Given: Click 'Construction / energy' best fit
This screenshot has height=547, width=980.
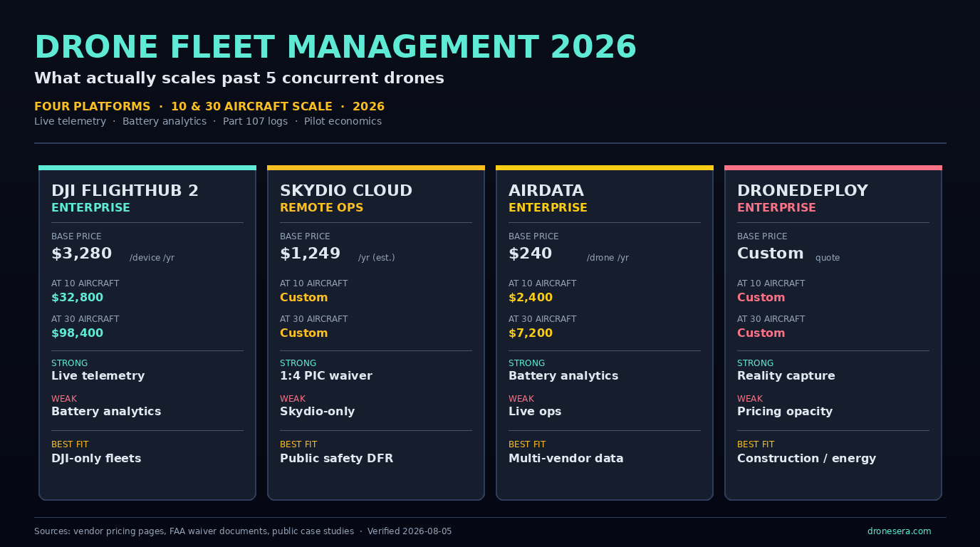Looking at the screenshot, I should (x=806, y=459).
